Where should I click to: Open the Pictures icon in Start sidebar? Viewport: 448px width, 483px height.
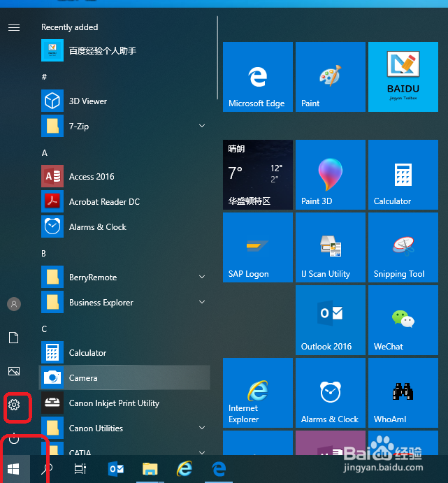pyautogui.click(x=14, y=371)
